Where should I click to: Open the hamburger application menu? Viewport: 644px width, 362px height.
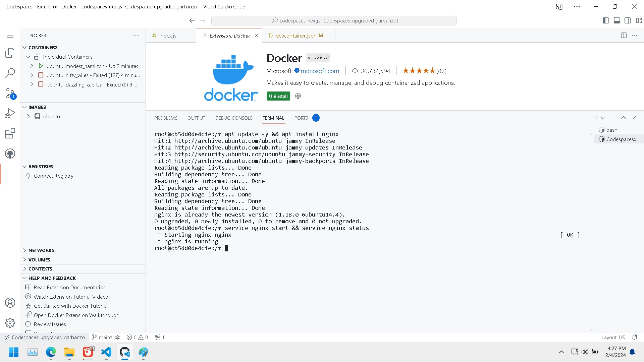(x=10, y=36)
